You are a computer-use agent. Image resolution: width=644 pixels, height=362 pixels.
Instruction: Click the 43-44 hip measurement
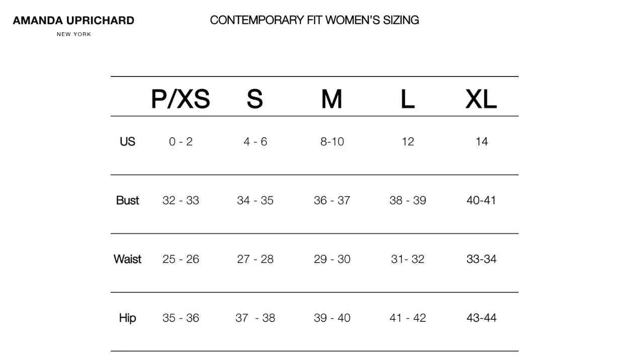coord(481,318)
